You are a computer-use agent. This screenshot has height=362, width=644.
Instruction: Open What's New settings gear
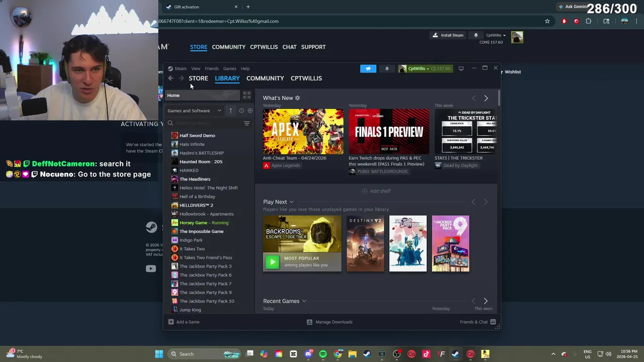pos(297,98)
